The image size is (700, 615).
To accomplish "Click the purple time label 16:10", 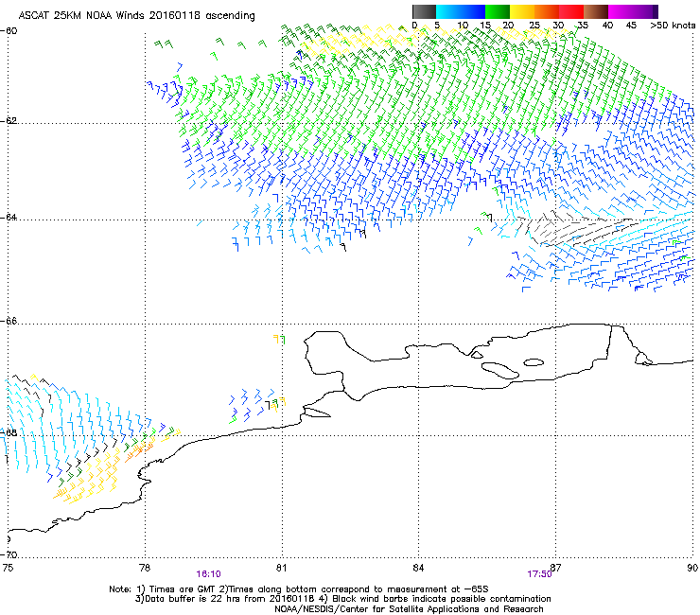I will 208,574.
